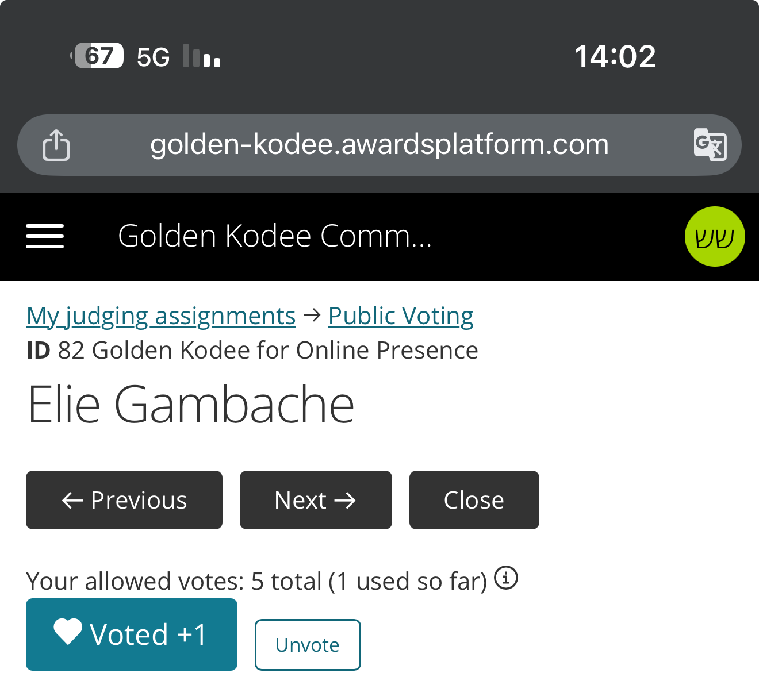Go to the Next entry

(316, 500)
